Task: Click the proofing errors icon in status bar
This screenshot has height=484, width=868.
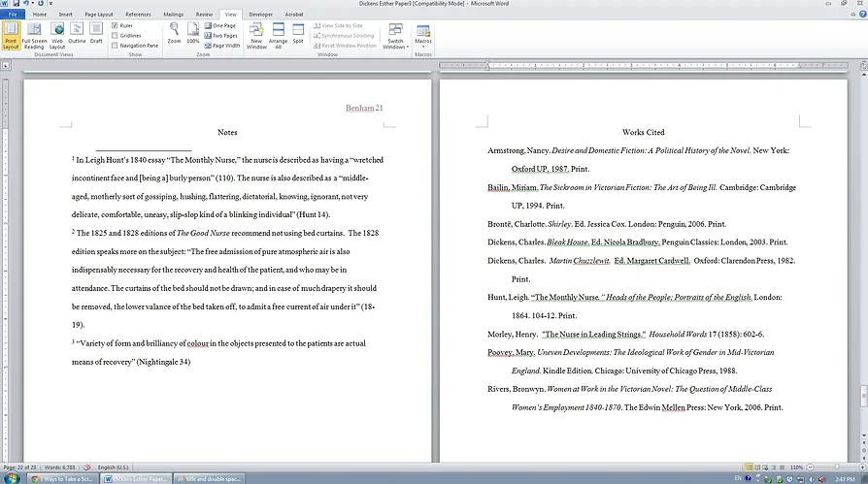Action: [87, 468]
